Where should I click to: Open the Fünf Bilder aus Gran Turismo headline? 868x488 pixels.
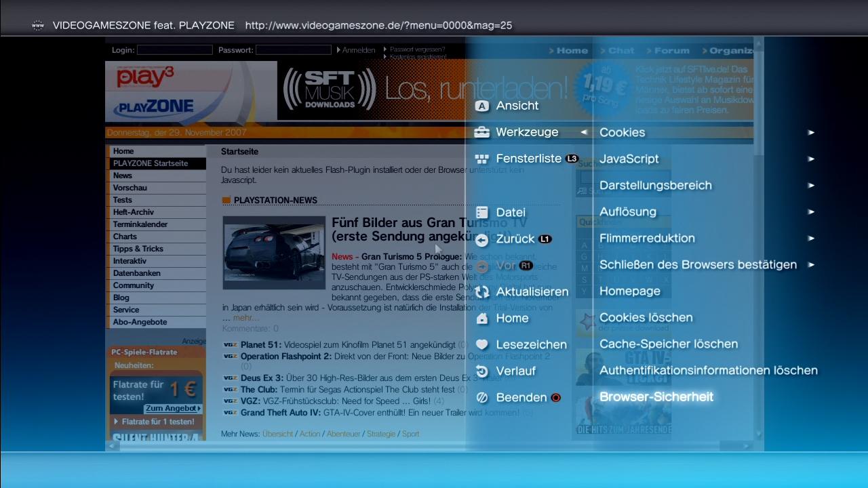[429, 230]
